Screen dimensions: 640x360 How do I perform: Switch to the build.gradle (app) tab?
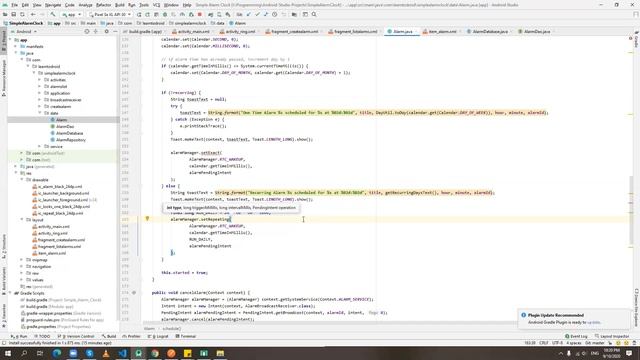145,31
